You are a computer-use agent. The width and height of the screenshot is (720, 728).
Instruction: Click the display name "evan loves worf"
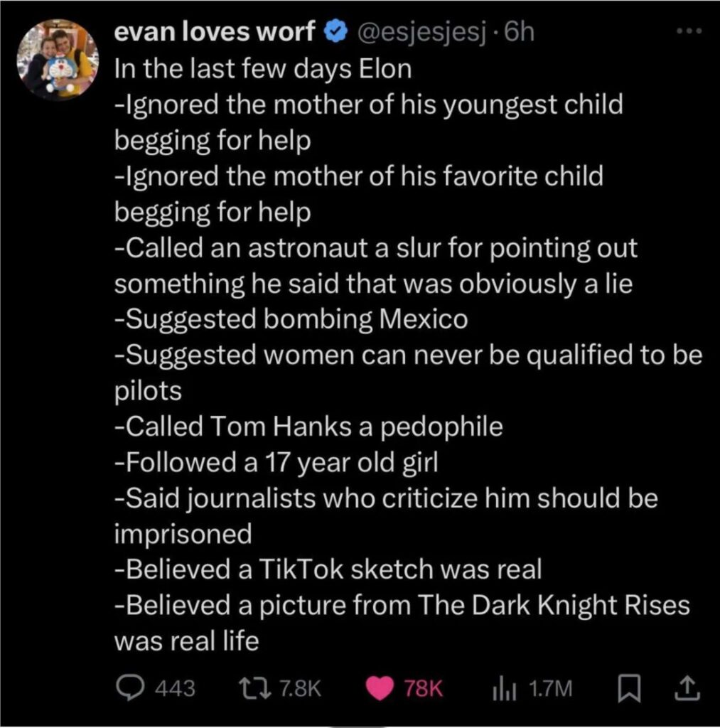click(x=216, y=33)
